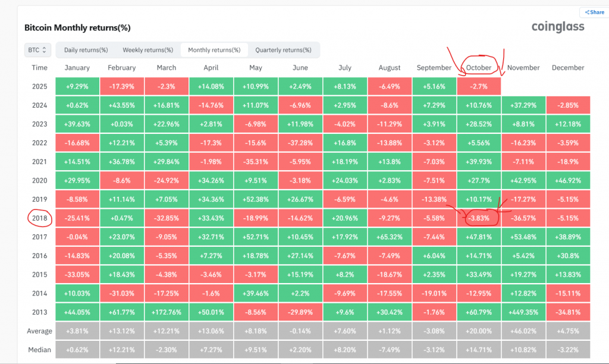Click the Average row label

pyautogui.click(x=39, y=331)
